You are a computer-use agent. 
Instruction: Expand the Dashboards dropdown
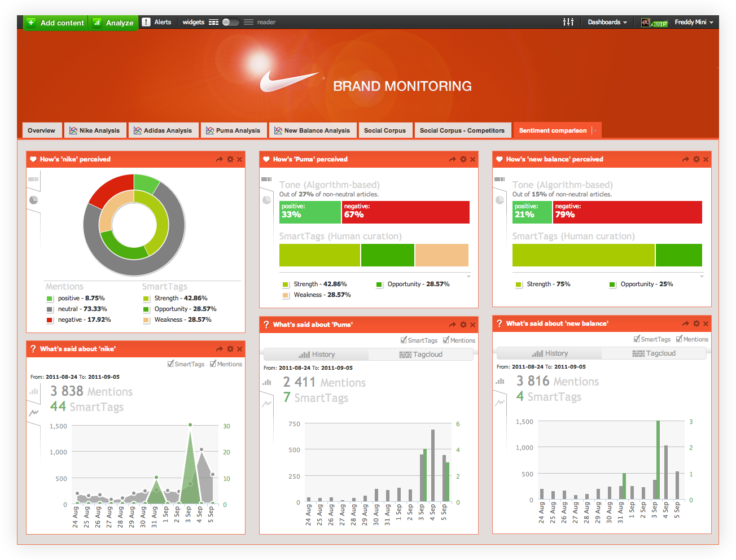(607, 22)
